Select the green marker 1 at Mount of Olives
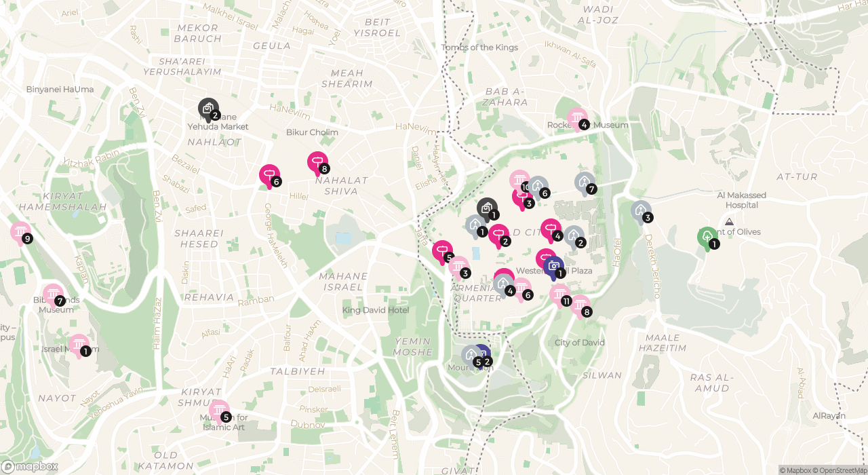Viewport: 868px width, 475px height. (707, 237)
